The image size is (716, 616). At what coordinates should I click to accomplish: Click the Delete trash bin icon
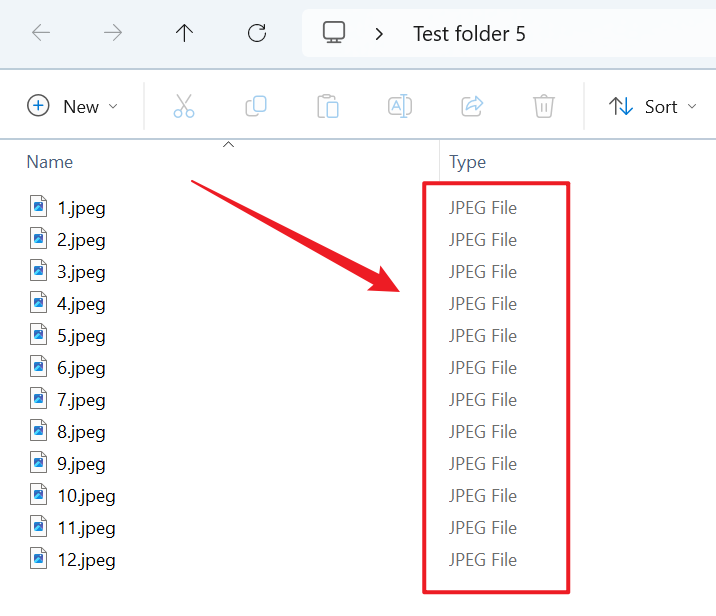[544, 106]
